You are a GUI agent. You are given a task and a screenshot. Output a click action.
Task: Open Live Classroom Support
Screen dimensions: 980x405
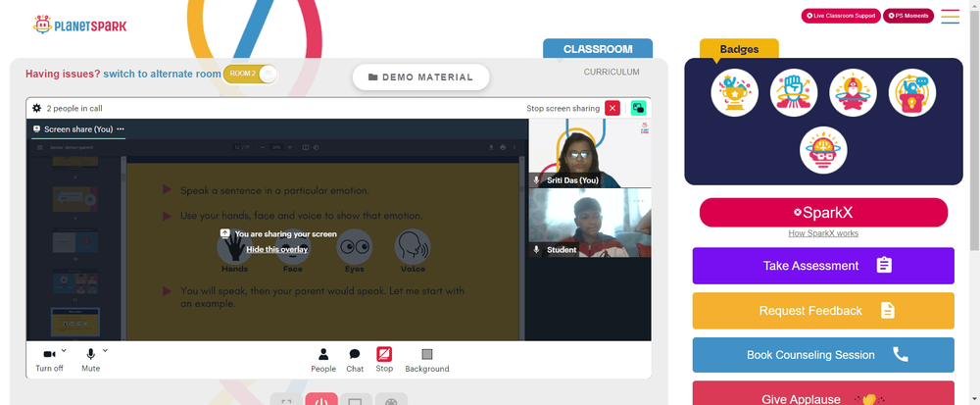point(841,16)
